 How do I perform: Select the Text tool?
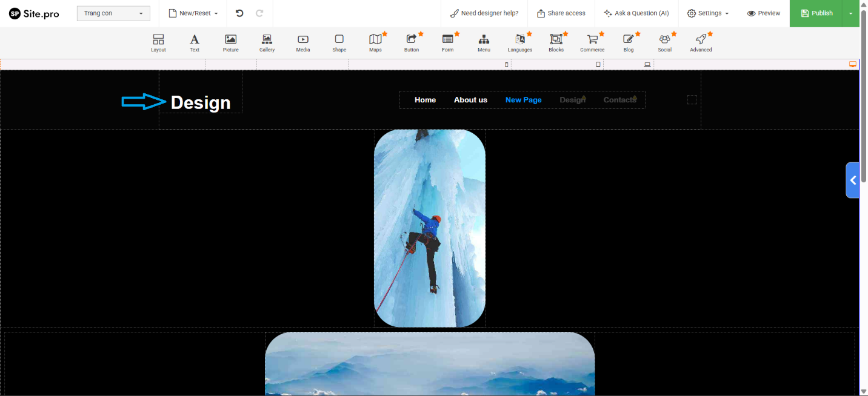[x=195, y=40]
